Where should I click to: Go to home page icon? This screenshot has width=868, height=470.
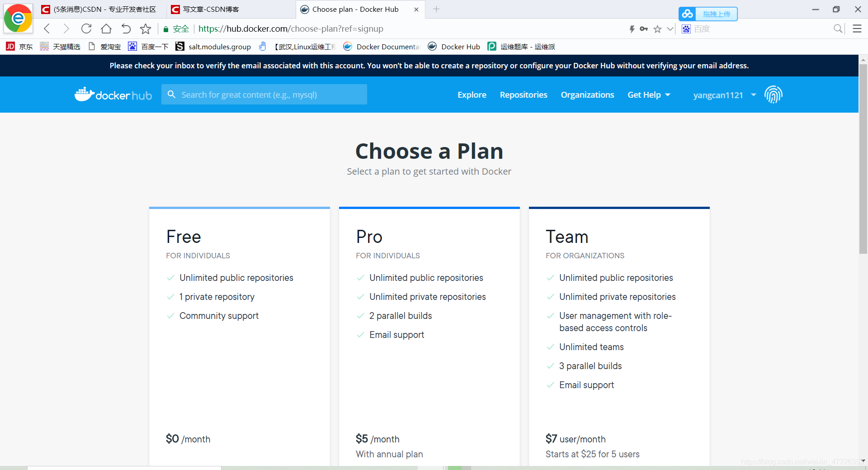point(106,29)
